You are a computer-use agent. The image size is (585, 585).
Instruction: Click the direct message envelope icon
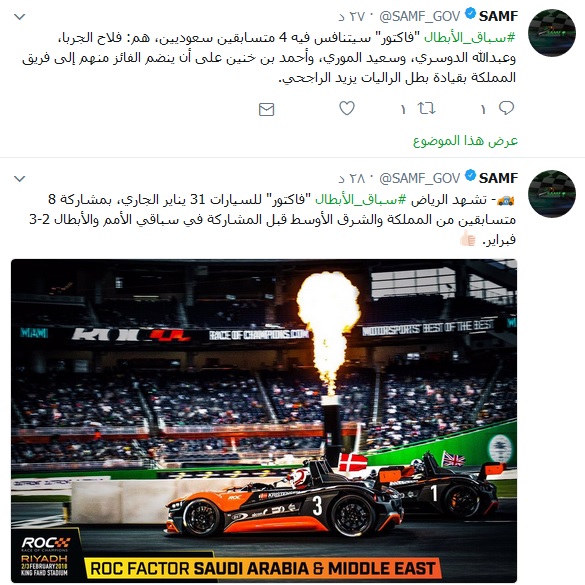click(266, 109)
